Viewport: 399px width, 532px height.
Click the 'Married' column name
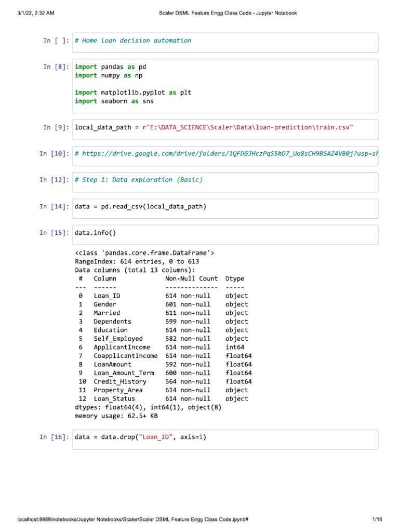[x=107, y=313]
